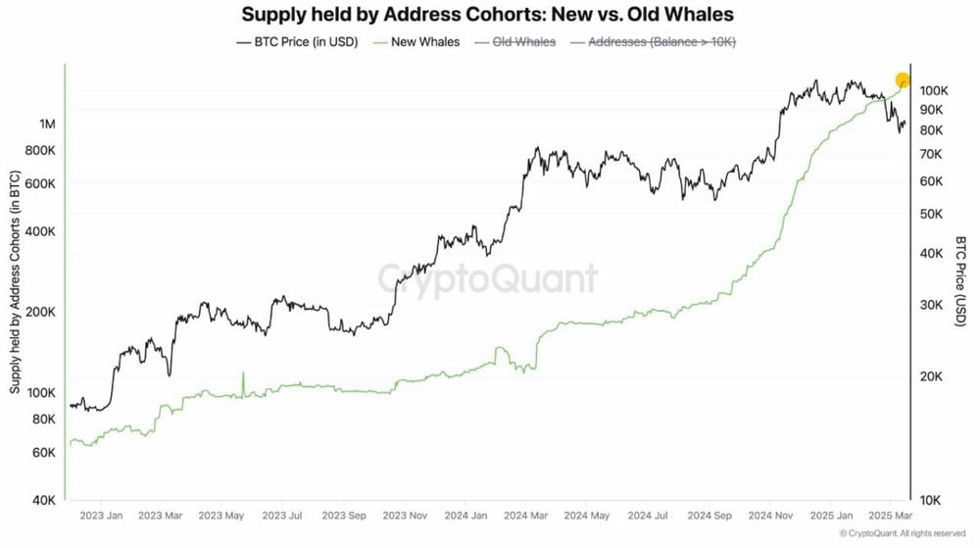Toggle the BTC Price legend entry
Image resolution: width=980 pixels, height=548 pixels.
pyautogui.click(x=297, y=42)
